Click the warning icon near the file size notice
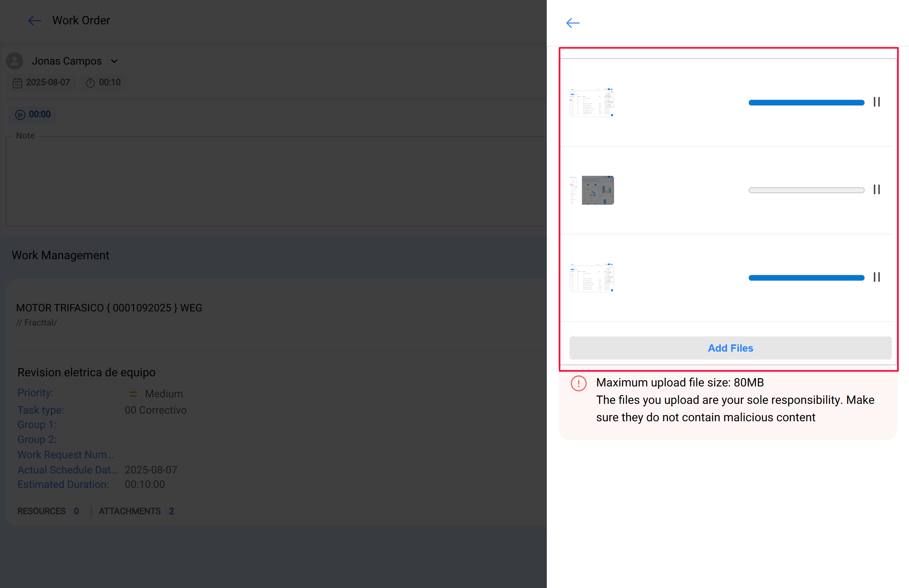 point(578,383)
